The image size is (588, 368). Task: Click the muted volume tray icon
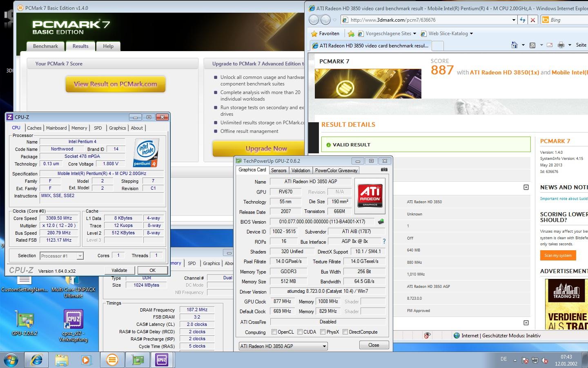pos(544,360)
